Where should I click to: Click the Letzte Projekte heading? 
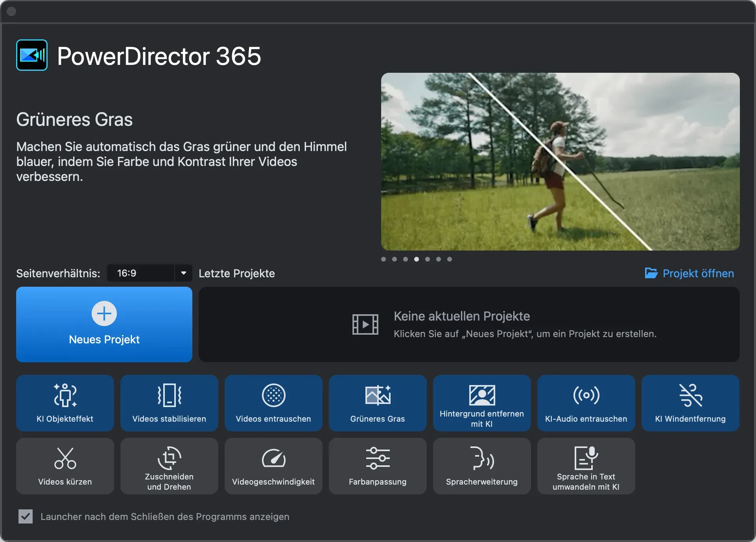tap(237, 273)
